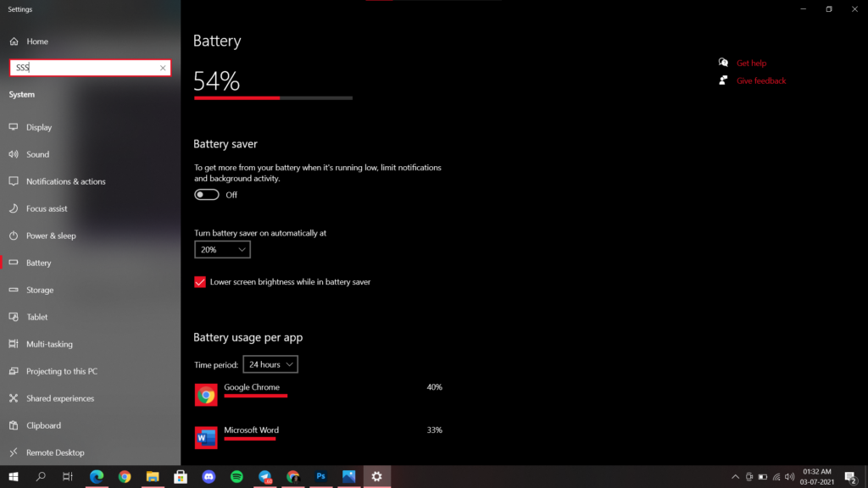Viewport: 868px width, 488px height.
Task: Click the battery charge progress bar
Action: 273,97
